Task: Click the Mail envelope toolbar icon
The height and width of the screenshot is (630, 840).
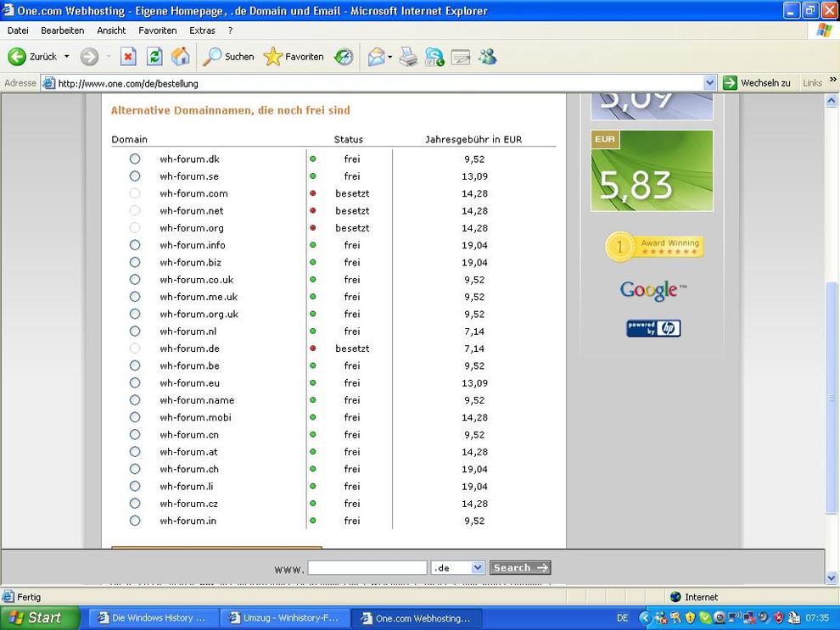Action: tap(376, 57)
